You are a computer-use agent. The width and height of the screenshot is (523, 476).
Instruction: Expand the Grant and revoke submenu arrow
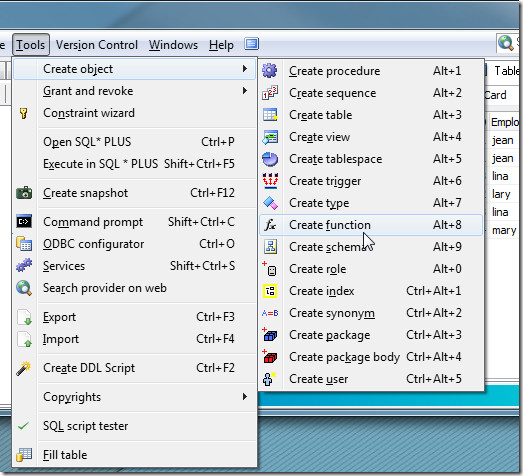click(245, 91)
